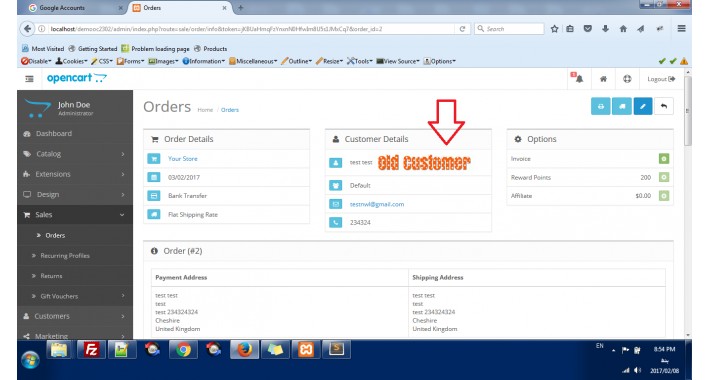This screenshot has height=380, width=710.
Task: Open Sublime Text from the taskbar
Action: [336, 350]
